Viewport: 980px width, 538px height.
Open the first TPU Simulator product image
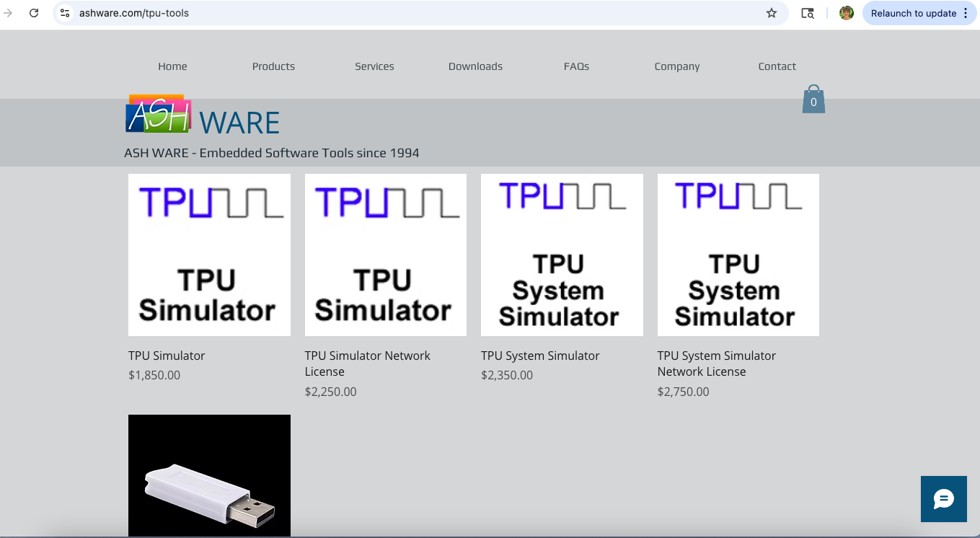tap(209, 255)
